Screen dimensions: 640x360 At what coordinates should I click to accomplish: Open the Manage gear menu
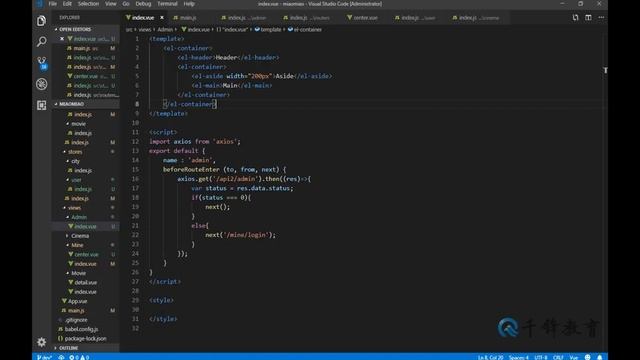(41, 342)
